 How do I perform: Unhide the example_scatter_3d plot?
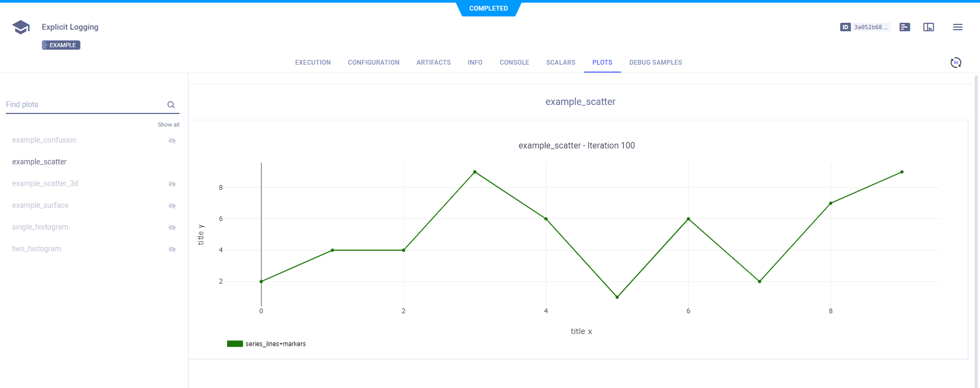click(x=172, y=184)
